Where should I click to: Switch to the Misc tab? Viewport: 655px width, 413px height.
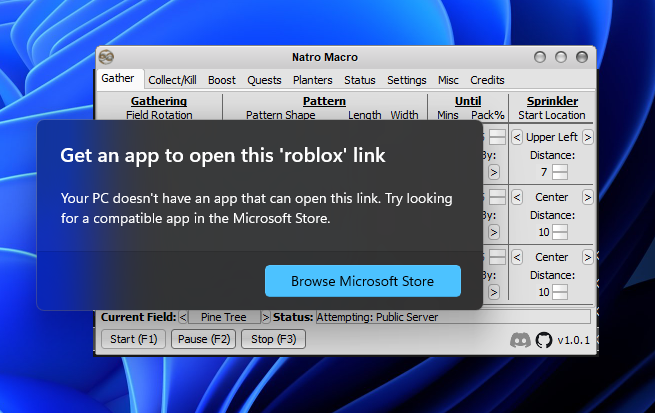[448, 80]
